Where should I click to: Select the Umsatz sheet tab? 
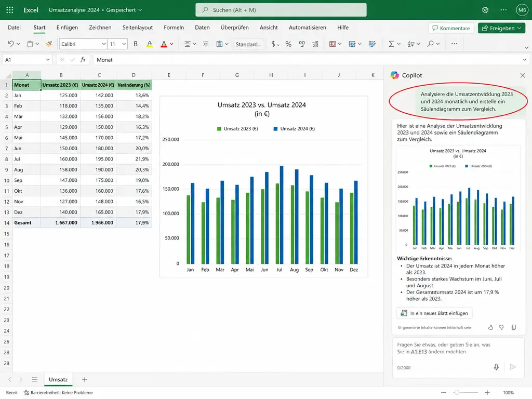(58, 379)
